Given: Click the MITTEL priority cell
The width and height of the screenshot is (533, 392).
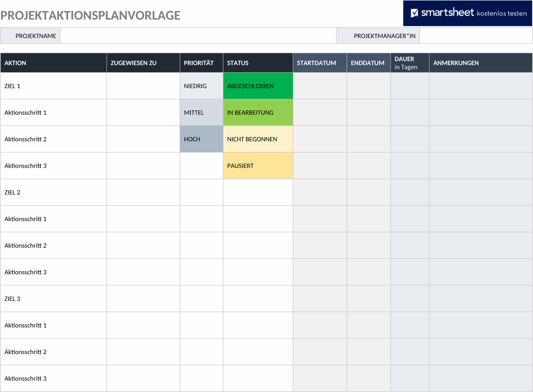Looking at the screenshot, I should [201, 113].
